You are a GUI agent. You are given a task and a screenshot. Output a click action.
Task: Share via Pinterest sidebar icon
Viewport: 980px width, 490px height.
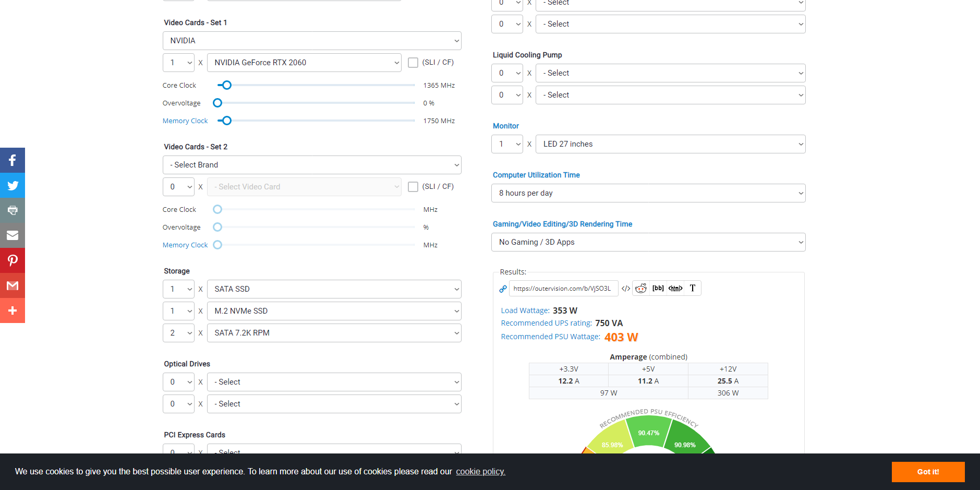(13, 260)
